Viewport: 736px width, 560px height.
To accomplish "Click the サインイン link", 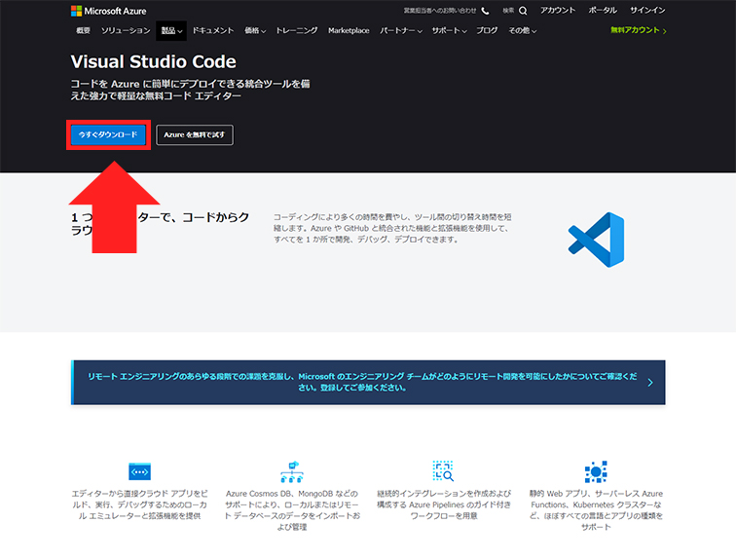I will pos(647,11).
